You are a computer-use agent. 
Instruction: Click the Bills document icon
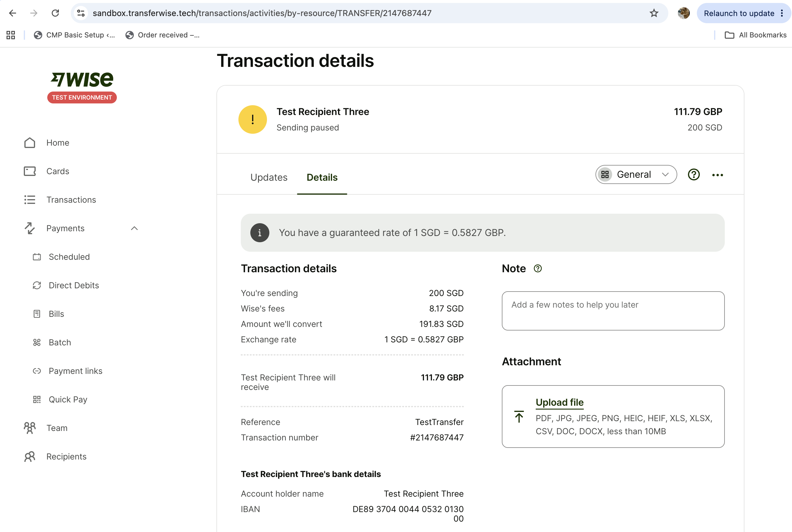pyautogui.click(x=37, y=314)
